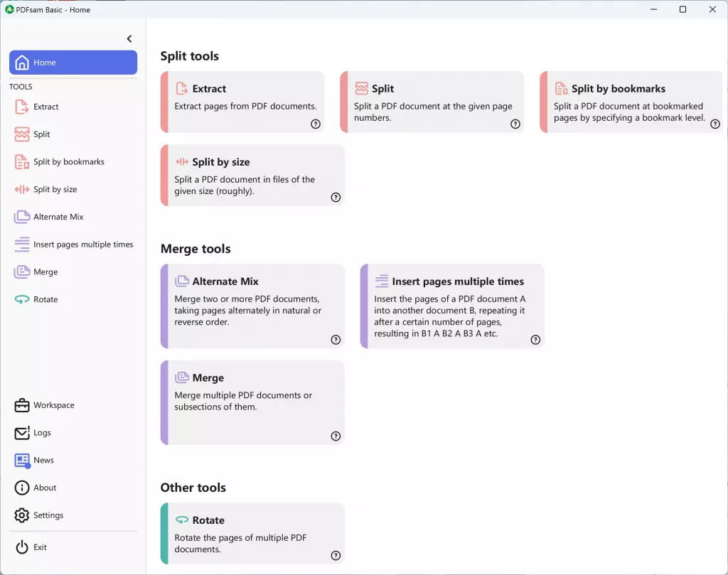This screenshot has width=728, height=575.
Task: Click the Split icon in the sidebar
Action: (21, 134)
